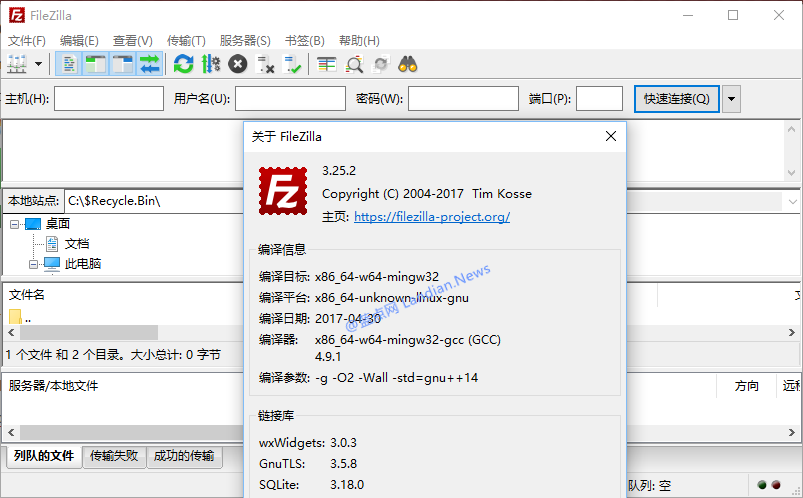Open quickconnect history dropdown arrow
This screenshot has width=803, height=498.
point(731,99)
